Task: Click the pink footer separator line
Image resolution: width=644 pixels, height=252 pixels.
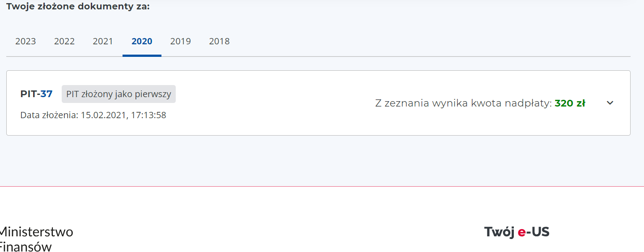Action: coord(322,186)
